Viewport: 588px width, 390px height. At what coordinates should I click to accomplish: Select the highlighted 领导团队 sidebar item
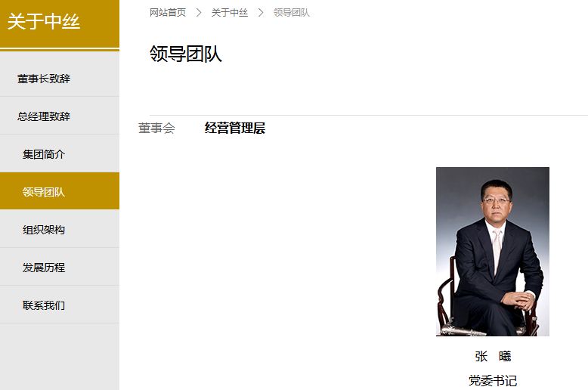point(60,191)
